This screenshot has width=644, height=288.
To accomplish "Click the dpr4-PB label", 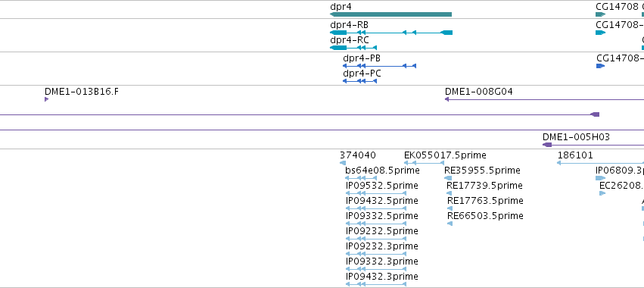I will pos(362,58).
